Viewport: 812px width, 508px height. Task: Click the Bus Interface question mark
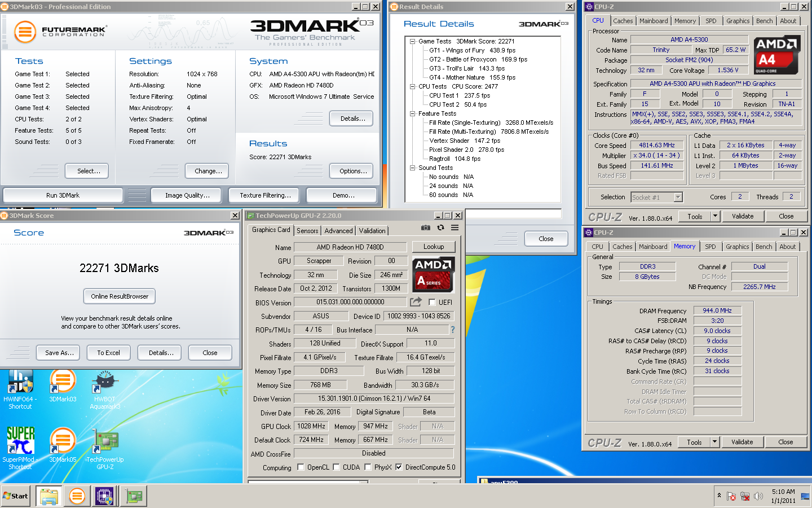(x=452, y=330)
